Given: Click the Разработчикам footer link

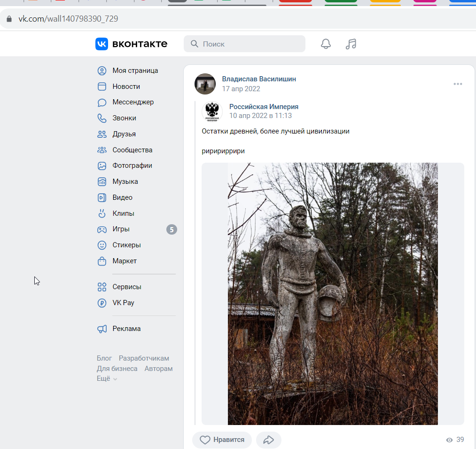Looking at the screenshot, I should (144, 358).
